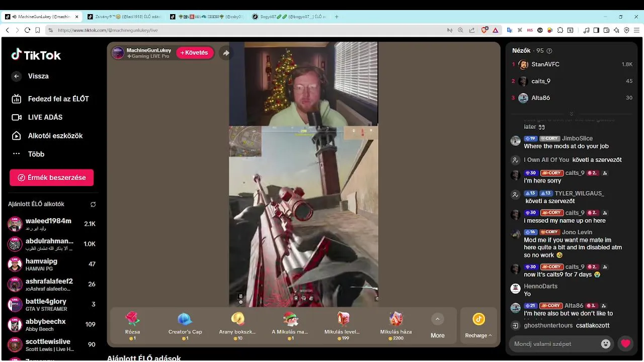Expand the Recharge coin menu
This screenshot has height=362, width=644.
coord(478,326)
